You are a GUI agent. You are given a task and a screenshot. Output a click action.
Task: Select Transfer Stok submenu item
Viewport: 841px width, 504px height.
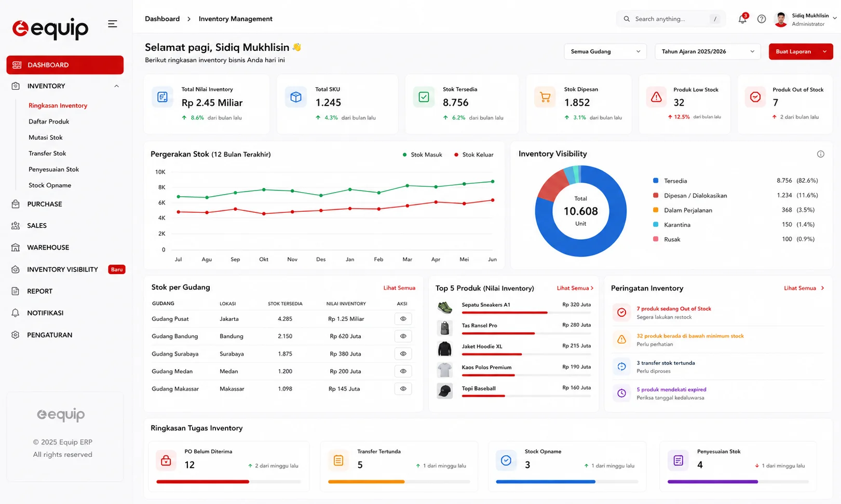(x=47, y=154)
